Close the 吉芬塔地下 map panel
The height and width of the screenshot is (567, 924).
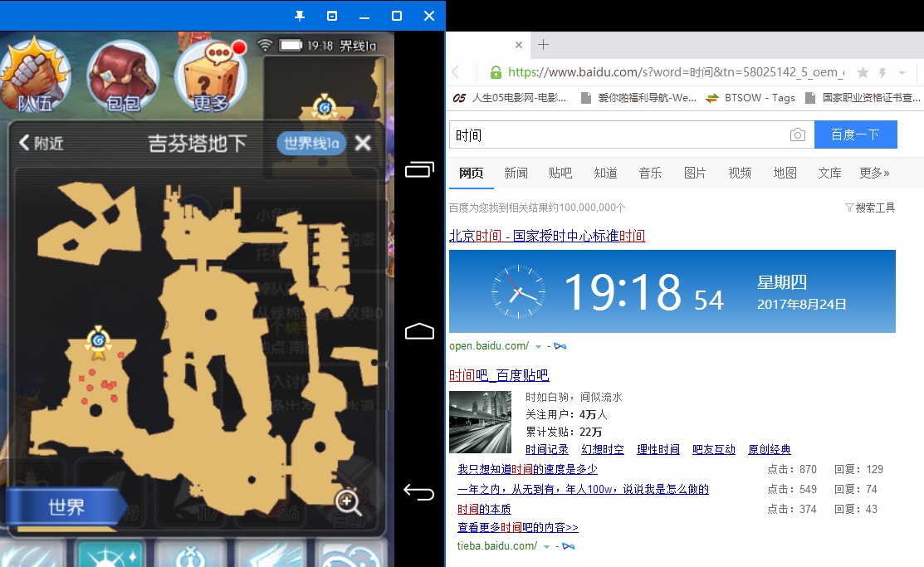363,144
